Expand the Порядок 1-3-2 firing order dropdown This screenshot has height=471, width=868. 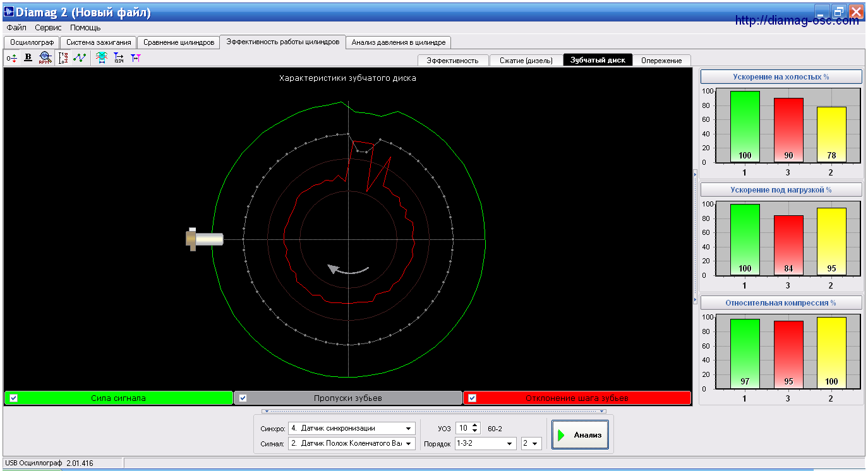pyautogui.click(x=510, y=444)
